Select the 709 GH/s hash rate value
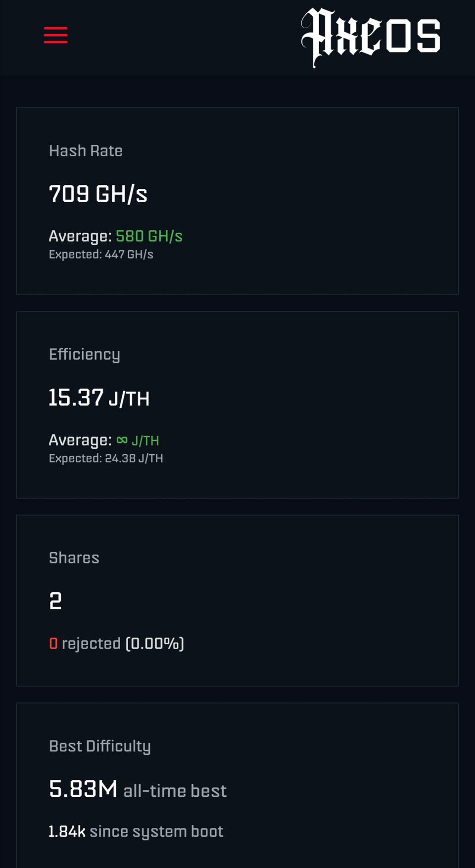This screenshot has width=475, height=868. point(98,194)
